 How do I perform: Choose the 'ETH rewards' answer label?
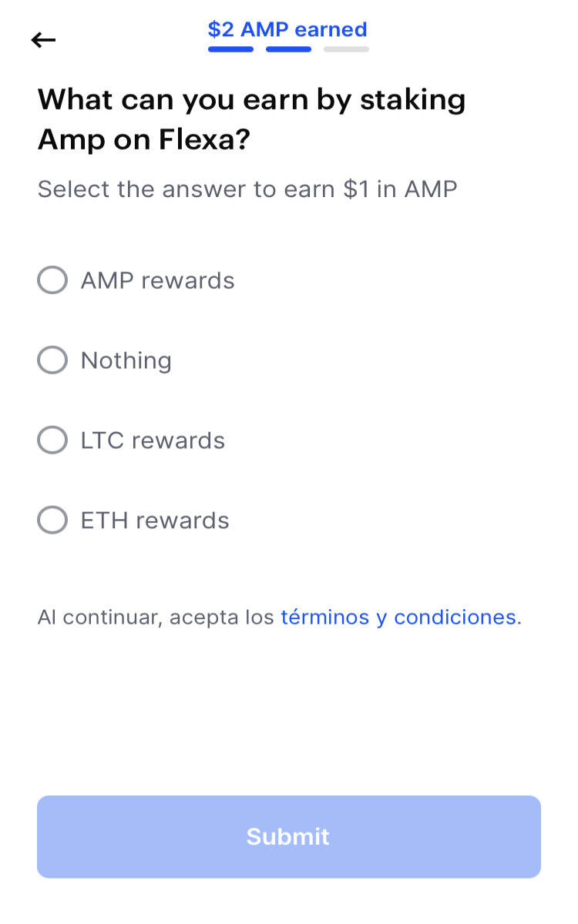155,521
